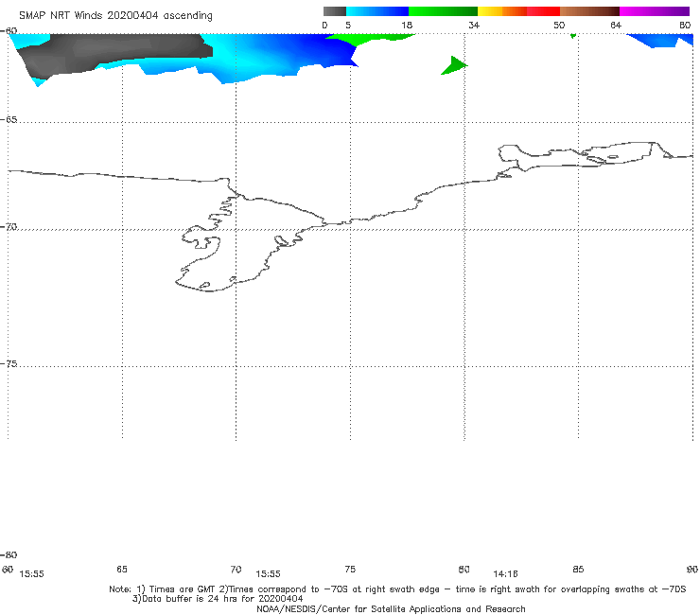Click the color bar value label '34'
This screenshot has height=615, width=700.
click(x=474, y=26)
